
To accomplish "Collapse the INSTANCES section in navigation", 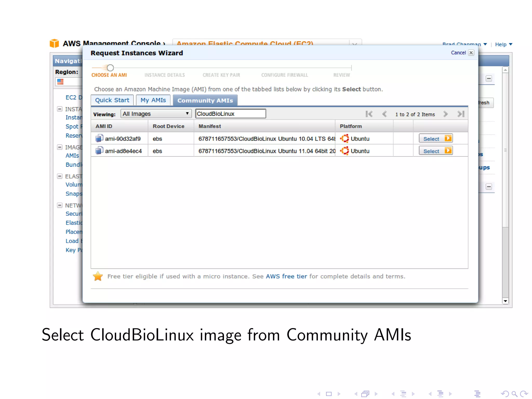I will pyautogui.click(x=60, y=109).
